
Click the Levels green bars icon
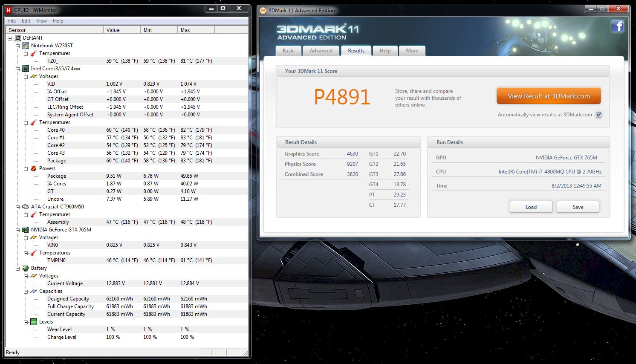(34, 322)
